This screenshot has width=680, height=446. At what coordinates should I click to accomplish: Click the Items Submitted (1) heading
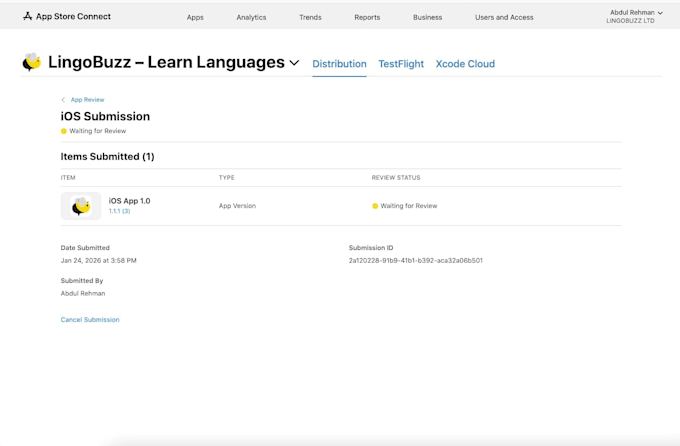pyautogui.click(x=108, y=157)
